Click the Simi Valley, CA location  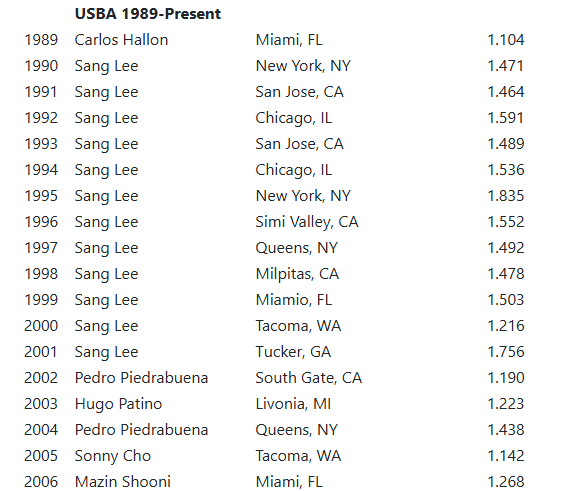tap(307, 222)
